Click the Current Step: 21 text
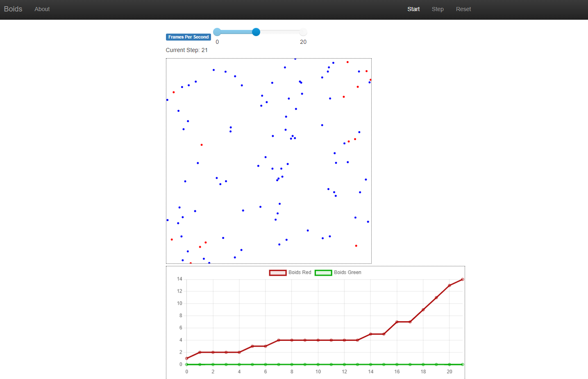 187,50
